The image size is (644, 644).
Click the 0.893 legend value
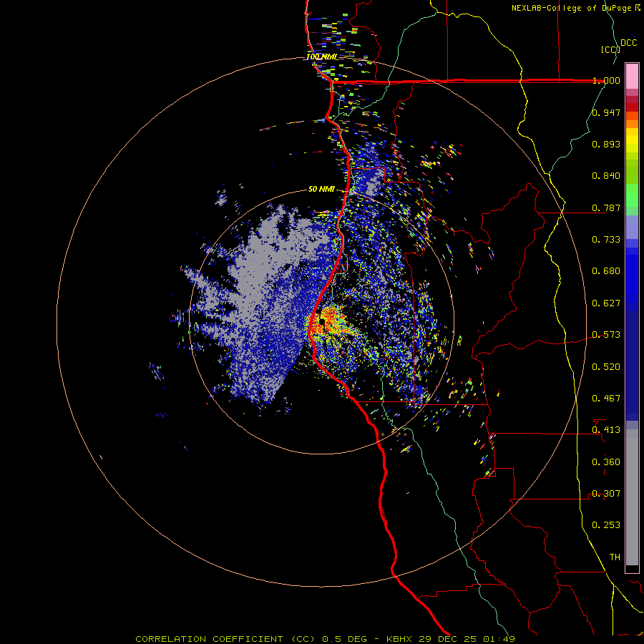[606, 144]
